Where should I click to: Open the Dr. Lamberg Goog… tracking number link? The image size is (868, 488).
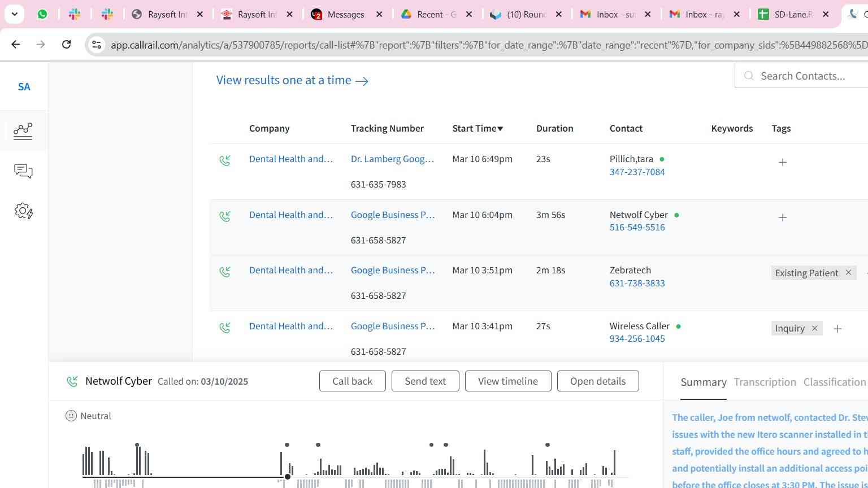393,159
